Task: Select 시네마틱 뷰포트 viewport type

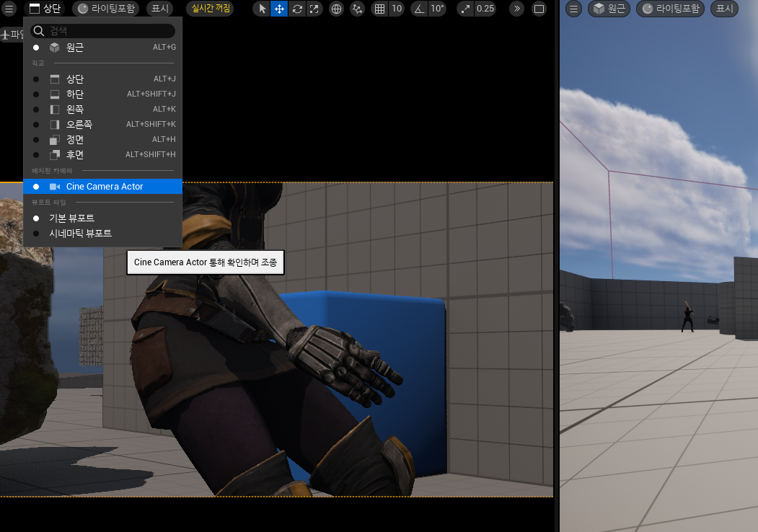Action: [103, 234]
